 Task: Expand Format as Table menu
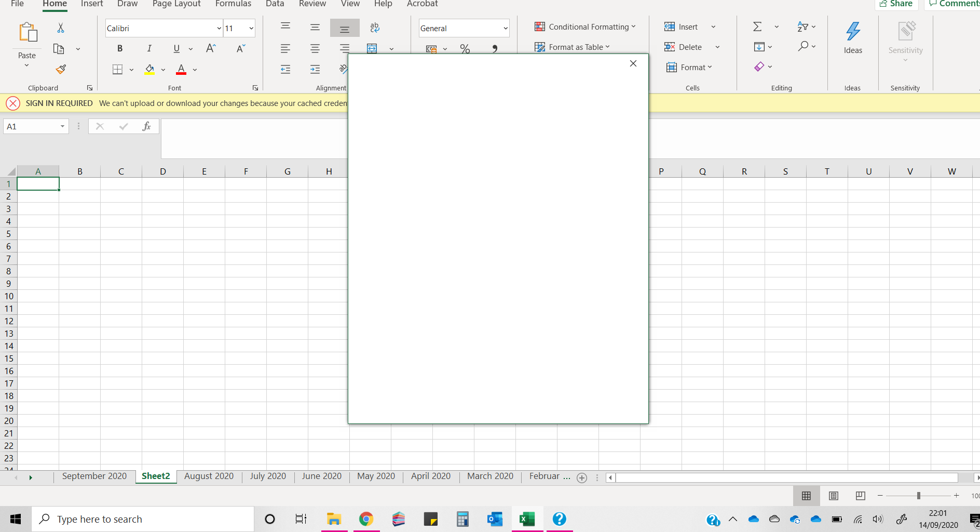tap(572, 47)
